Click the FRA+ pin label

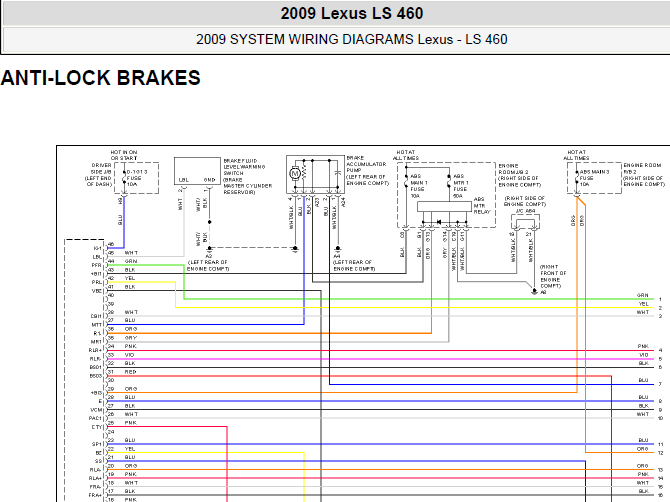[x=95, y=496]
